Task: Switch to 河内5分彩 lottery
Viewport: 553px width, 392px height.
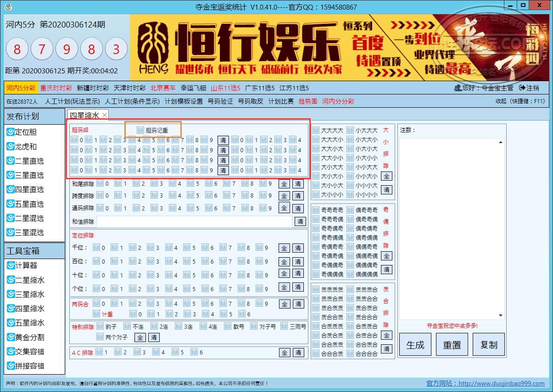Action: [21, 88]
